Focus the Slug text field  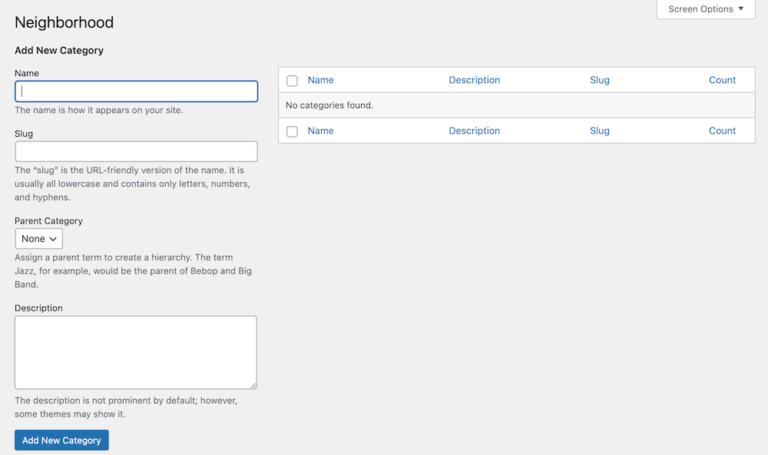[x=136, y=151]
